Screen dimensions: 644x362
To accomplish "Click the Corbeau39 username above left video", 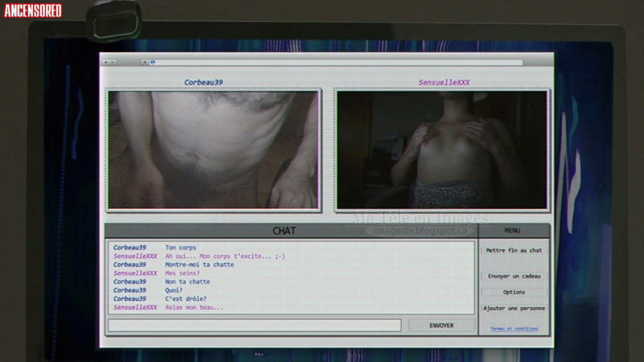I will coord(204,82).
